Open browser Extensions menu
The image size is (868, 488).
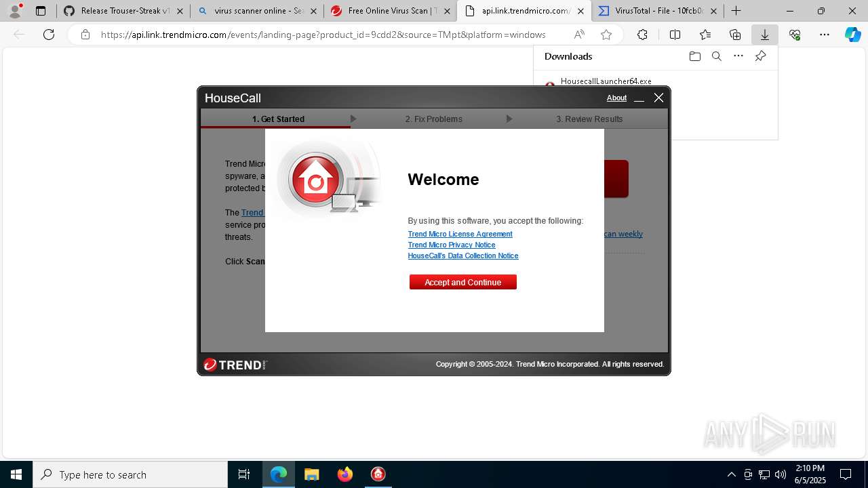tap(642, 35)
